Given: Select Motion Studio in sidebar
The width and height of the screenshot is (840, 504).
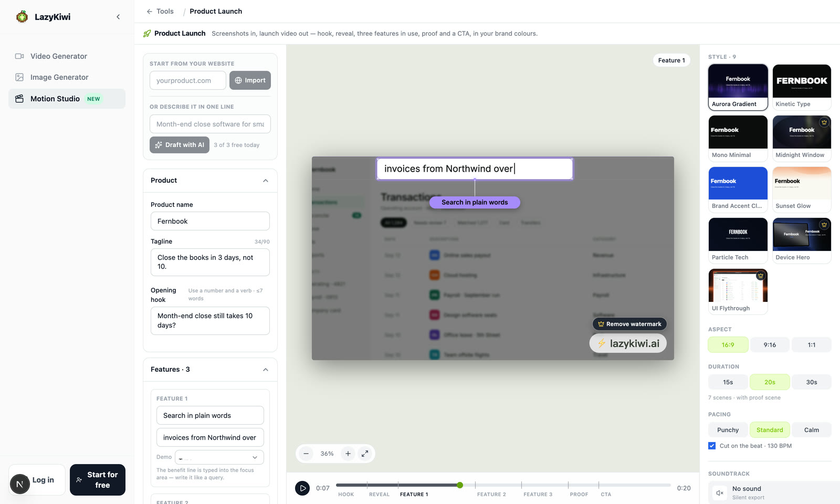Looking at the screenshot, I should coord(67,99).
